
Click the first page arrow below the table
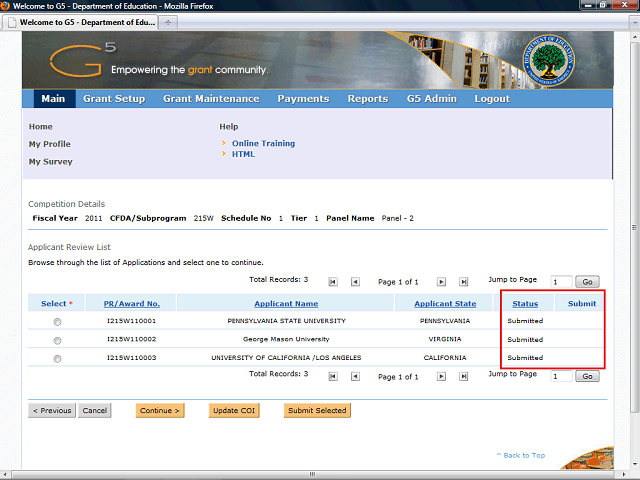click(x=333, y=377)
